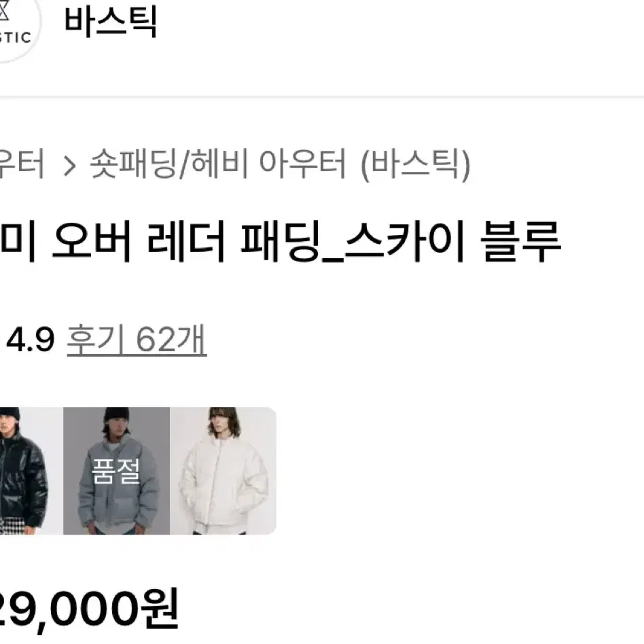Image resolution: width=644 pixels, height=644 pixels.
Task: Click the female model in the white jacket image
Action: point(223,471)
